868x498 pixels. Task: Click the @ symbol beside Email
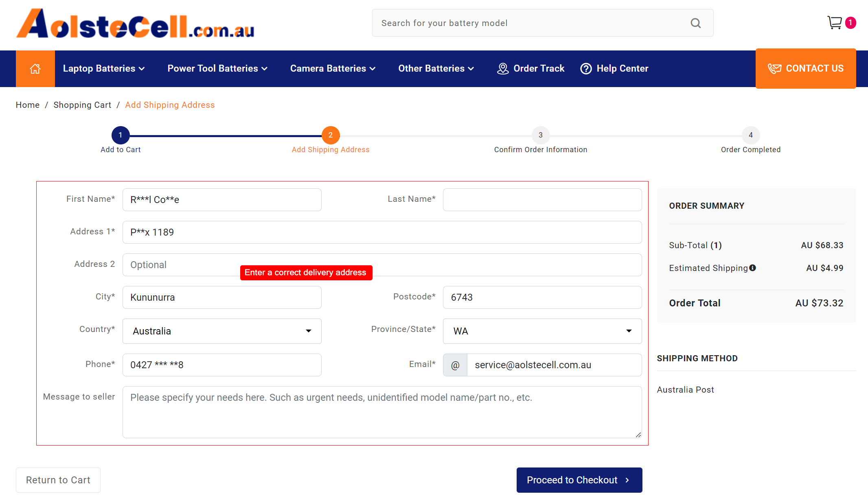tap(455, 365)
